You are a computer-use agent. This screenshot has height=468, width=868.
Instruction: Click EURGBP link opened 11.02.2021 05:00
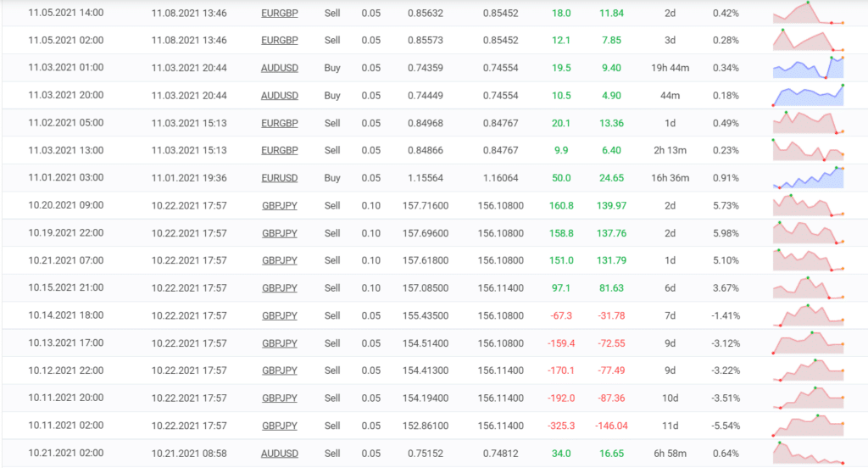(279, 123)
